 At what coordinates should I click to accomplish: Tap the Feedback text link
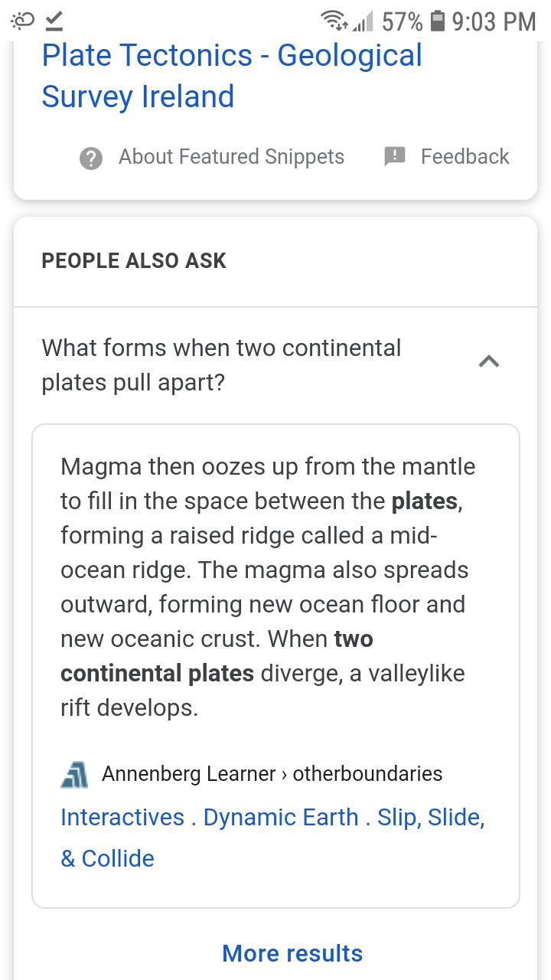(465, 157)
